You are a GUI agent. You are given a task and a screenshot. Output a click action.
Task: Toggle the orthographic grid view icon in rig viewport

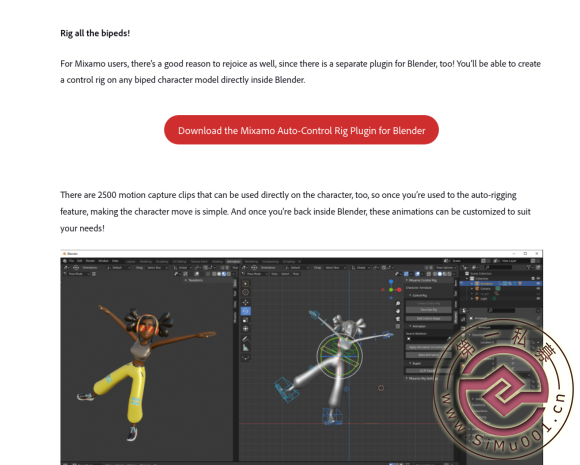(x=398, y=326)
